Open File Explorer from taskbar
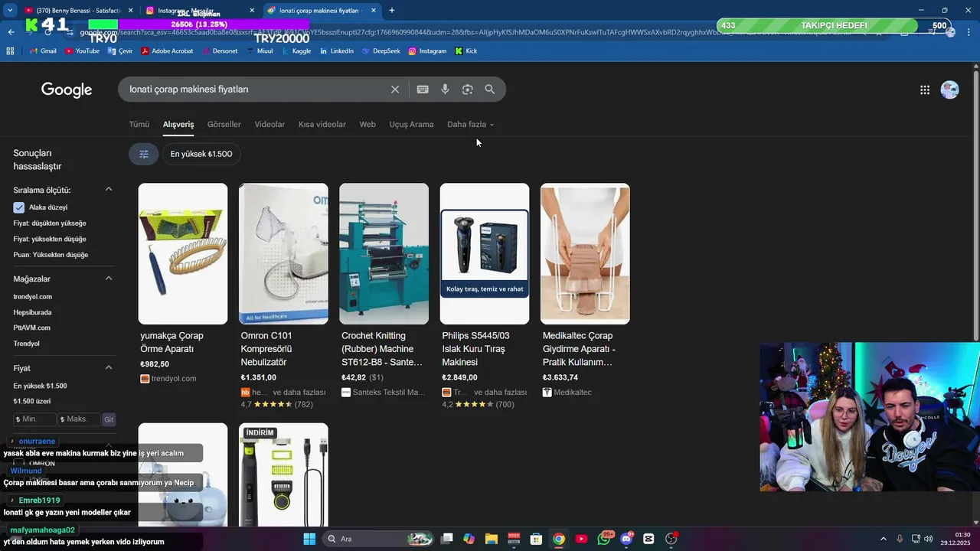 492,539
